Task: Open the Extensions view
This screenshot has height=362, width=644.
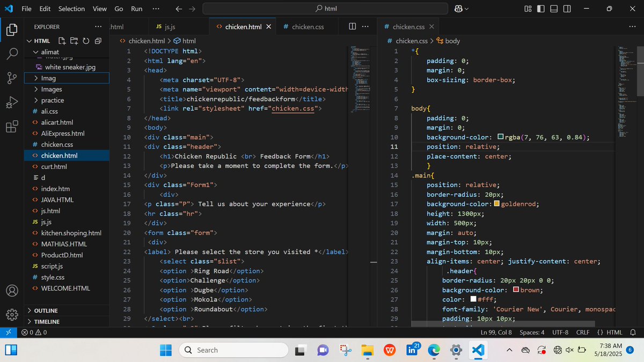Action: (x=12, y=127)
